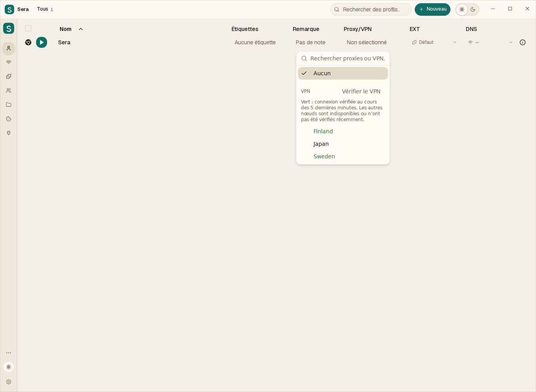536x392 pixels.
Task: Click the Nouveau button
Action: [x=432, y=9]
